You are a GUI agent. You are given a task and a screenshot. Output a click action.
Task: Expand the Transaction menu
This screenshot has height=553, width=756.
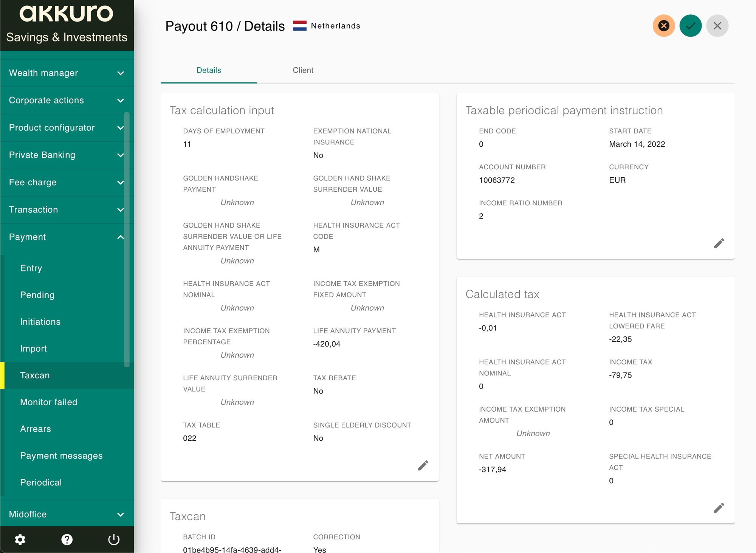[x=67, y=210]
